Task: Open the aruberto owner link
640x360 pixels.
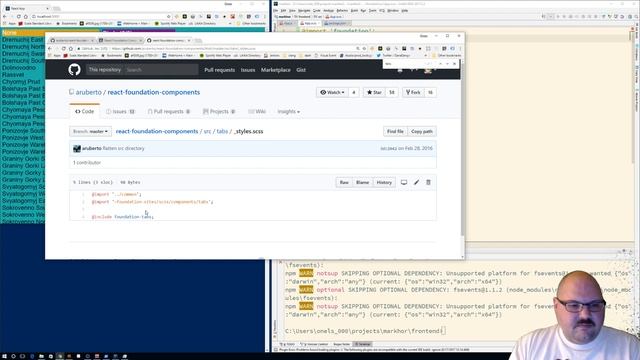Action: [89, 92]
